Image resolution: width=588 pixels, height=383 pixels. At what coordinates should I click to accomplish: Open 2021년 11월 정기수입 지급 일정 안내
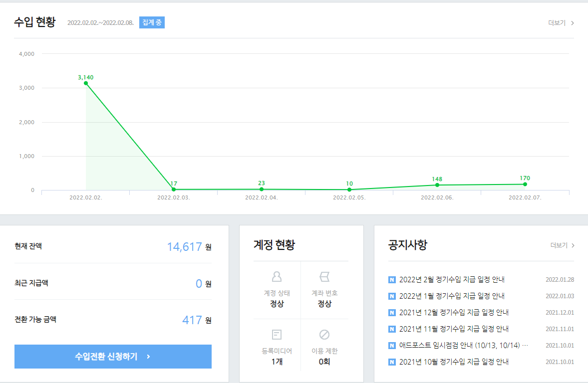point(454,329)
